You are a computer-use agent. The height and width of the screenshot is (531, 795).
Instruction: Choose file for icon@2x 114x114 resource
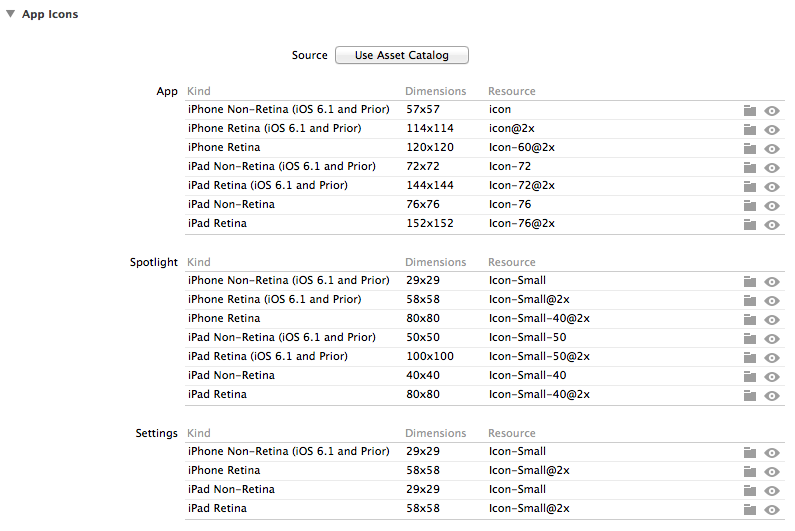pos(750,129)
